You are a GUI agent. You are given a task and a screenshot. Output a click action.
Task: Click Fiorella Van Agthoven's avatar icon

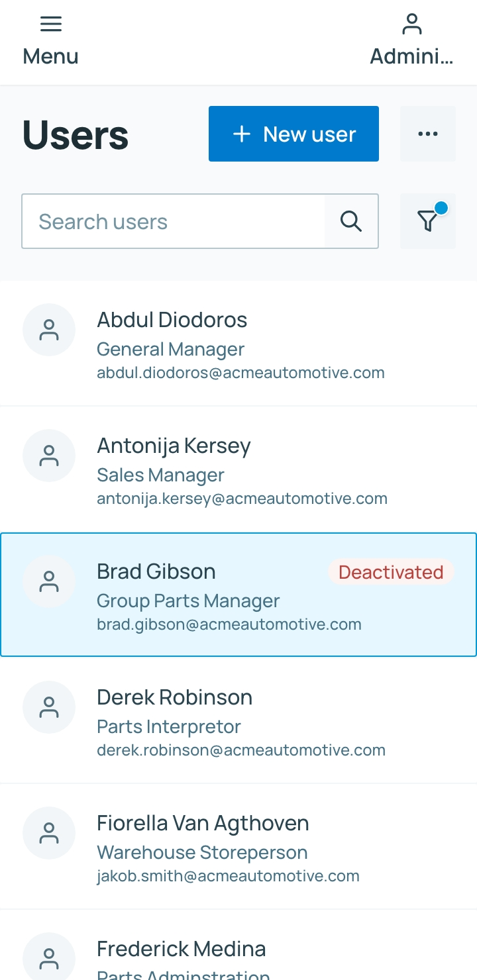pos(49,833)
